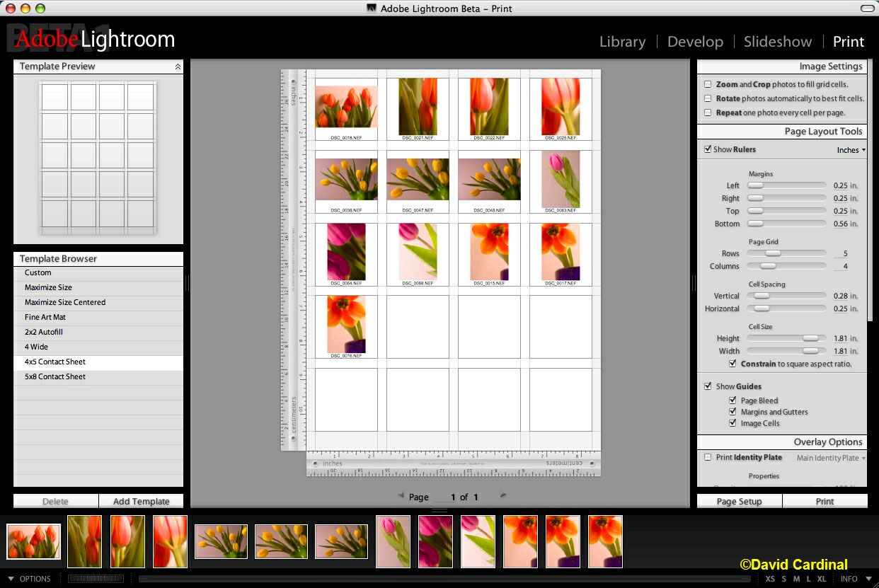Screen dimensions: 879x588
Task: Select the Maximize Size template
Action: pos(98,287)
